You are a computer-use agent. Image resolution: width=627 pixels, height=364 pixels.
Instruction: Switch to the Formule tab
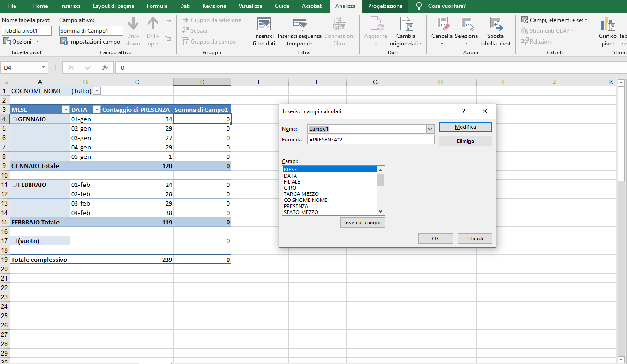tap(157, 6)
